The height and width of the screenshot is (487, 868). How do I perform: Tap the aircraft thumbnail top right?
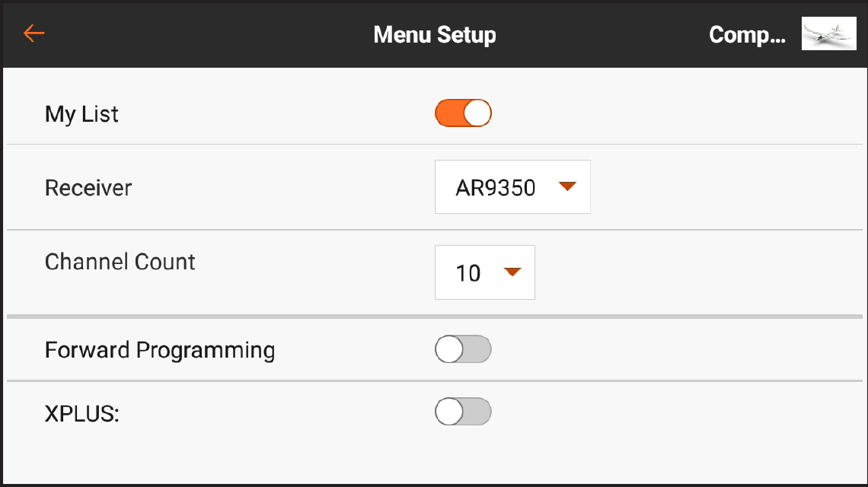click(x=828, y=33)
